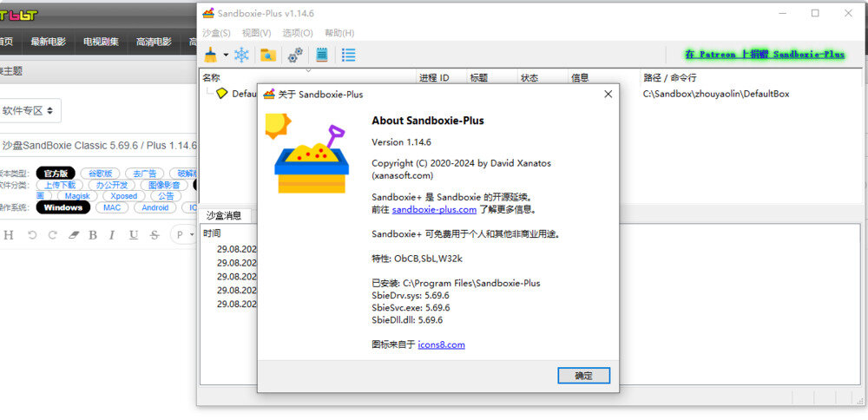The height and width of the screenshot is (420, 868).
Task: Click the About dialog title bar icon
Action: click(269, 94)
